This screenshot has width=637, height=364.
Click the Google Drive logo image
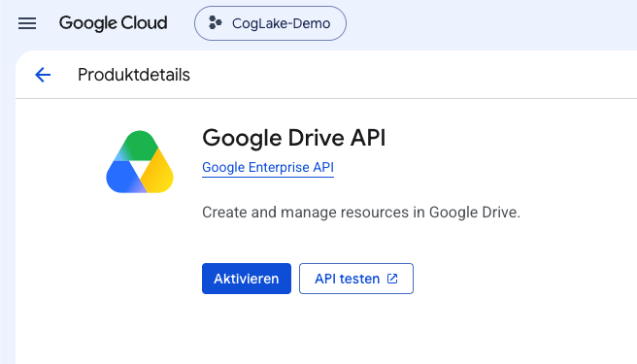click(x=140, y=162)
